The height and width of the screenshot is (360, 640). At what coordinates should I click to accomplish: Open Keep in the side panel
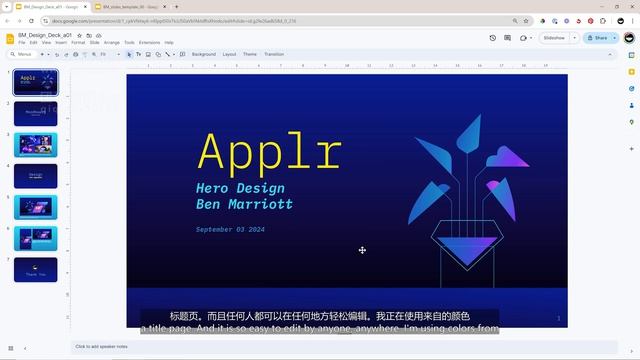(x=631, y=72)
